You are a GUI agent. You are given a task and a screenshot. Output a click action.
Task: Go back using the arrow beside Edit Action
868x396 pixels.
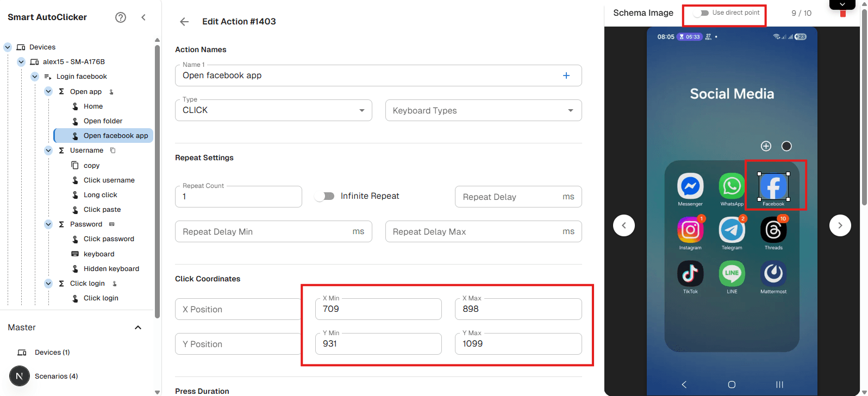(184, 22)
